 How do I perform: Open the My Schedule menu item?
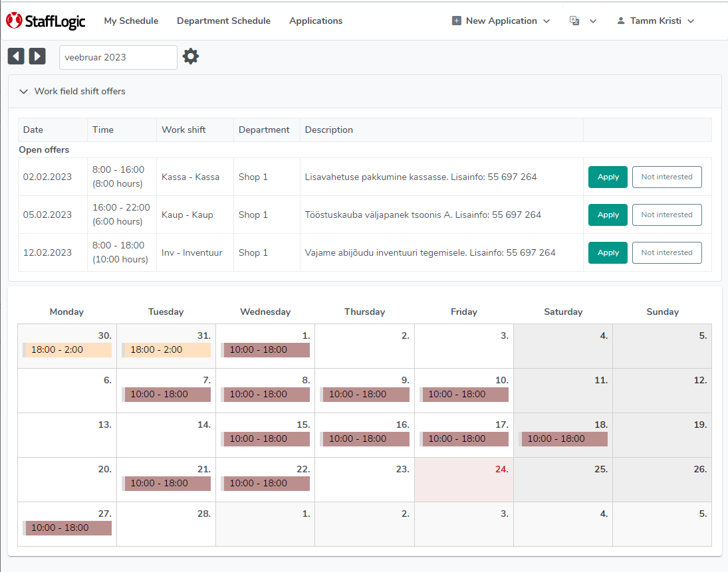[x=131, y=21]
